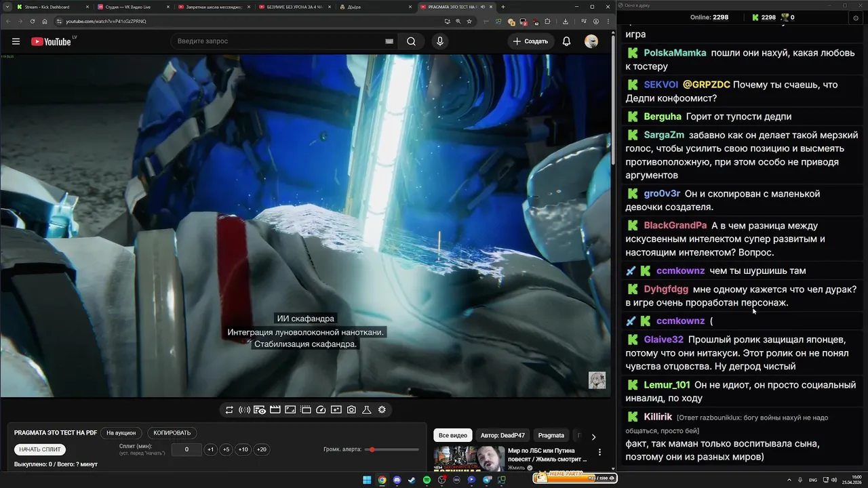Screen dimensions: 868x488
Task: Open Chrome from the taskbar
Action: coord(382,480)
